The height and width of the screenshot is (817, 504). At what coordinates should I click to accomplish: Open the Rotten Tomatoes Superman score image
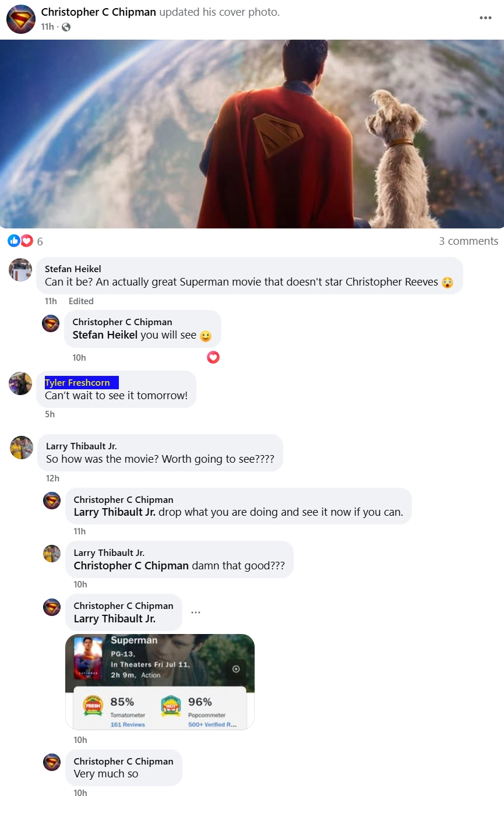160,682
